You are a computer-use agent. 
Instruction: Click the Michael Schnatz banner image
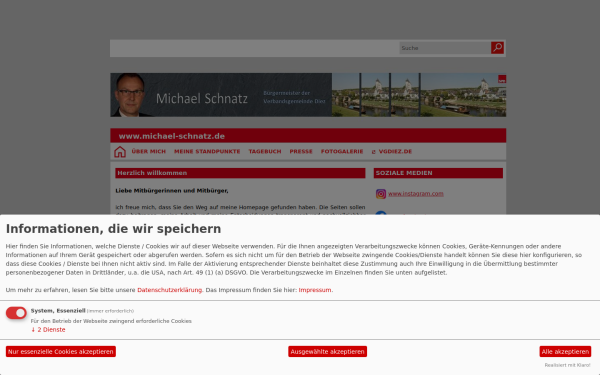[x=308, y=95]
